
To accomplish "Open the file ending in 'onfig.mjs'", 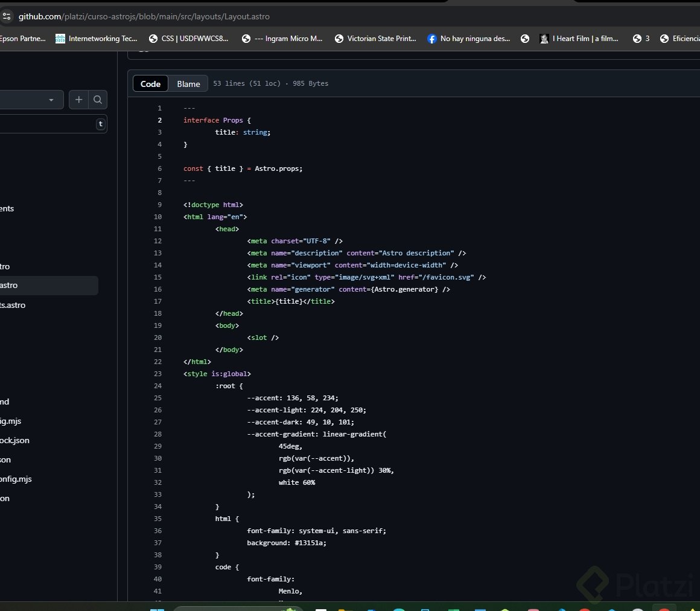I will click(16, 479).
